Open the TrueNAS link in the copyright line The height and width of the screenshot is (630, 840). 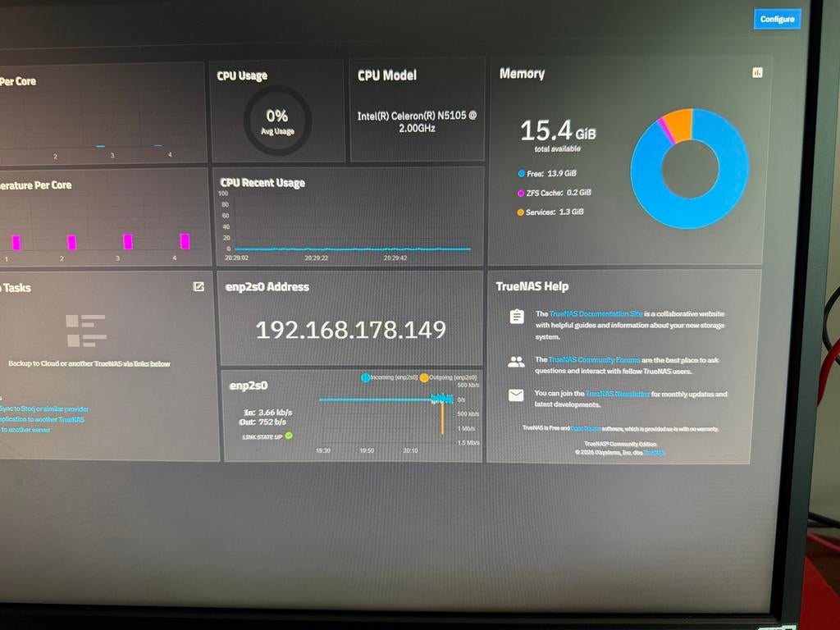tap(654, 453)
